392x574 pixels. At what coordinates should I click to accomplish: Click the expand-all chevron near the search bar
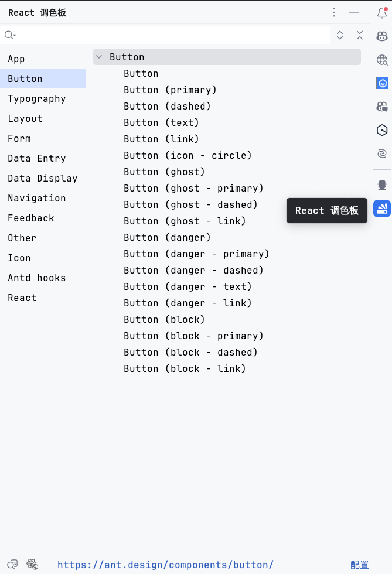pyautogui.click(x=339, y=35)
